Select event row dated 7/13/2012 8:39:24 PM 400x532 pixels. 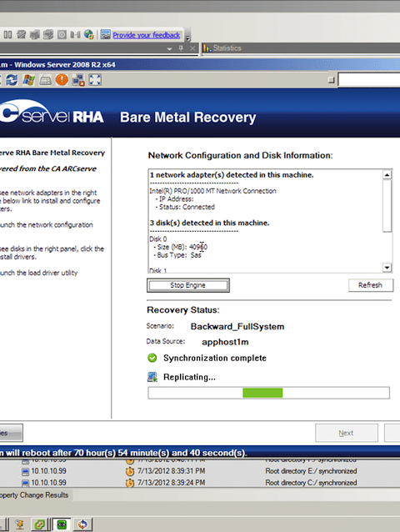pyautogui.click(x=200, y=483)
